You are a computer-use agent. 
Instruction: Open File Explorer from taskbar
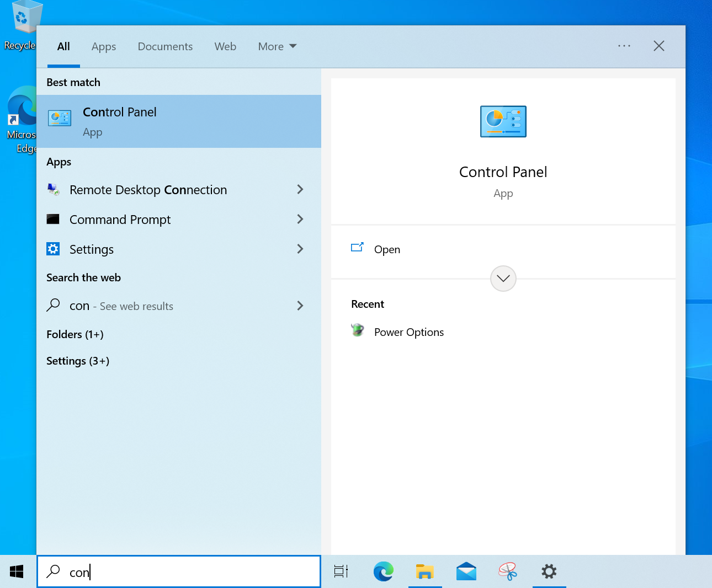coord(425,572)
